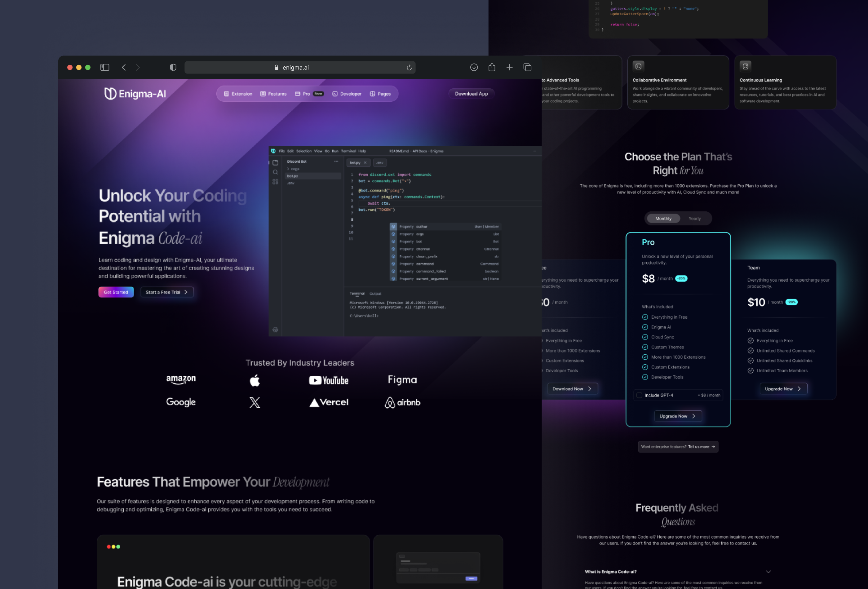The image size is (868, 589).
Task: Click the enigma.ai address bar
Action: pyautogui.click(x=300, y=67)
